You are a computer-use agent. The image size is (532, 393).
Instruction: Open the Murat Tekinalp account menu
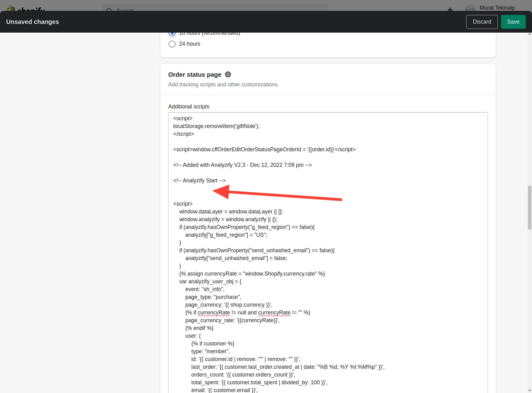(x=497, y=8)
